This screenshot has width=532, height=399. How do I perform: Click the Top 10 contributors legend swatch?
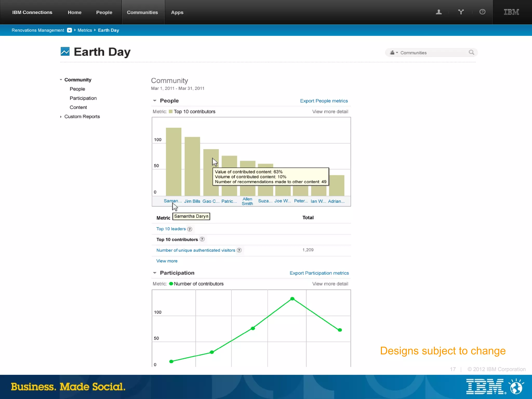[x=171, y=112]
